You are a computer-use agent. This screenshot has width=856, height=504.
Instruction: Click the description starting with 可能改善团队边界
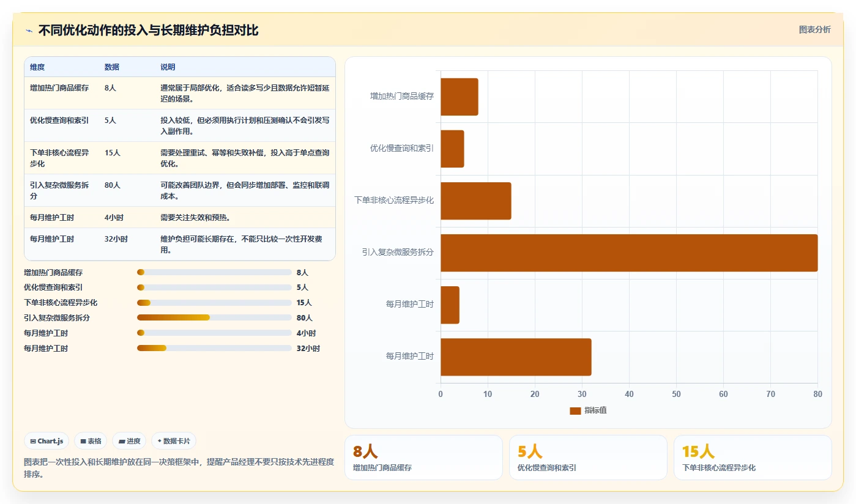[245, 190]
